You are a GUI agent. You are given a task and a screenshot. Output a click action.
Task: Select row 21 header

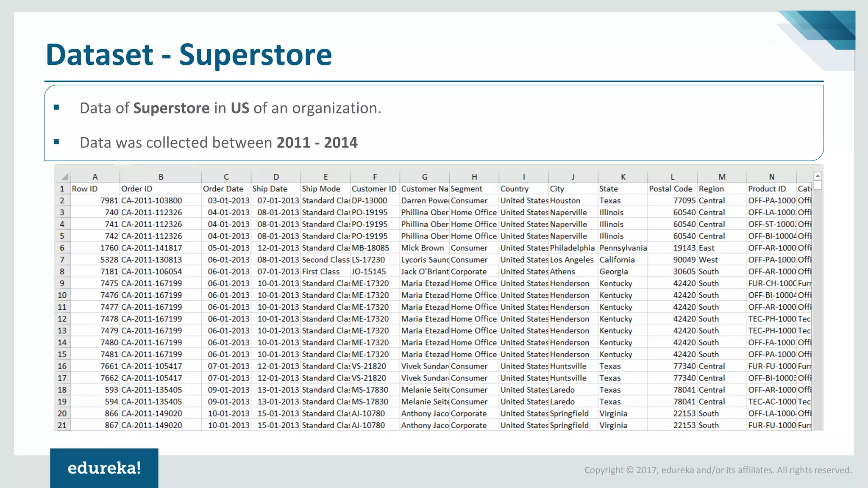click(x=62, y=425)
